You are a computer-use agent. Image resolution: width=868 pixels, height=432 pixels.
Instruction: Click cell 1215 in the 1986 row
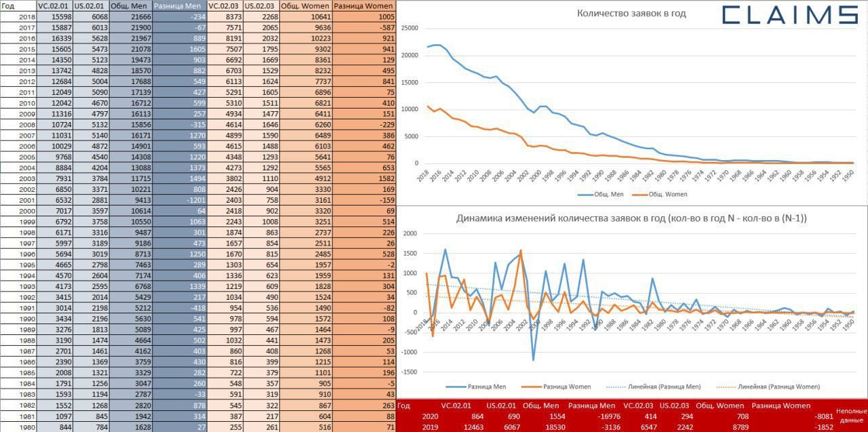306,362
